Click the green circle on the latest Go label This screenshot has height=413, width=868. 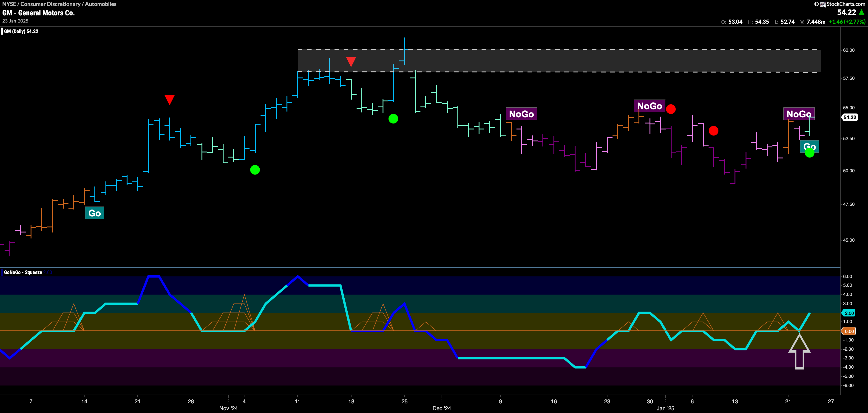(x=809, y=153)
